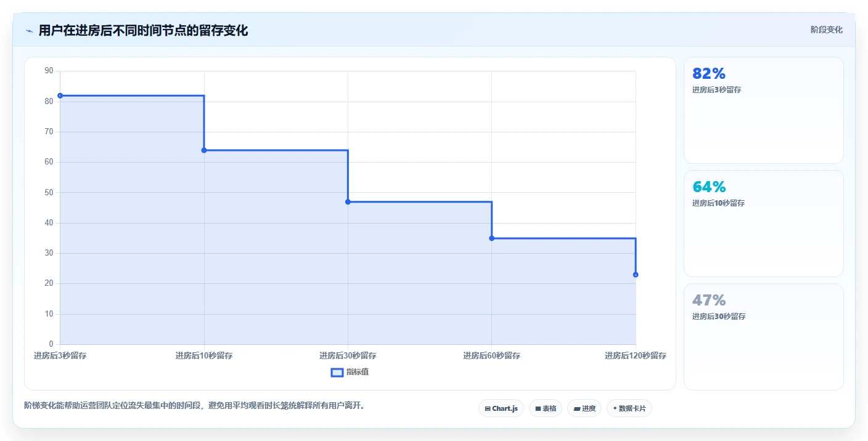This screenshot has height=441, width=868.
Task: Click x-axis label 进房后60秒留存
Action: click(x=492, y=355)
